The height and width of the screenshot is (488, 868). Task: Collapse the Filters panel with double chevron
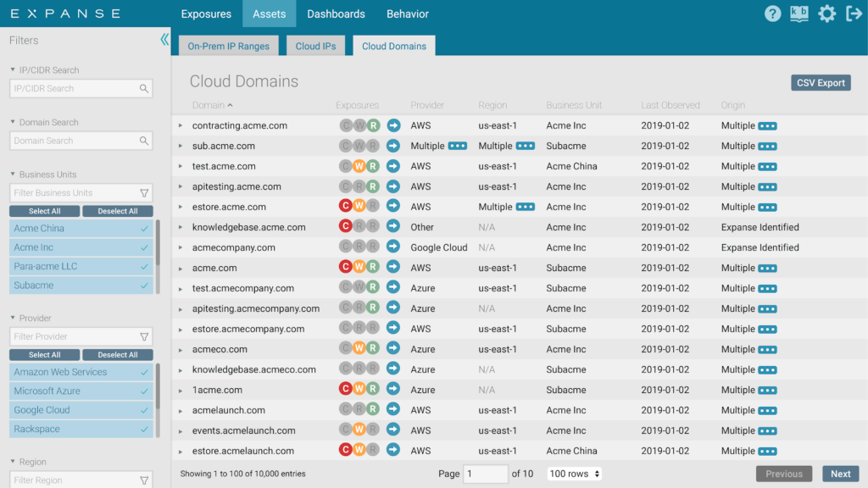164,39
